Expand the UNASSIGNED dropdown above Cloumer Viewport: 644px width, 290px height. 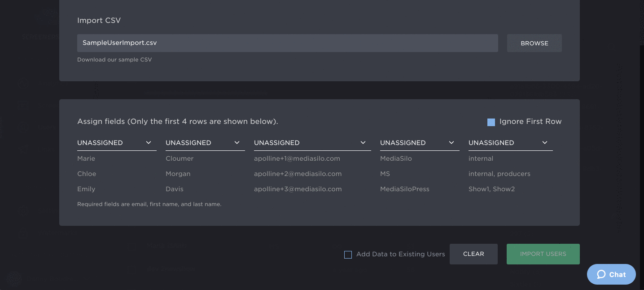(205, 143)
